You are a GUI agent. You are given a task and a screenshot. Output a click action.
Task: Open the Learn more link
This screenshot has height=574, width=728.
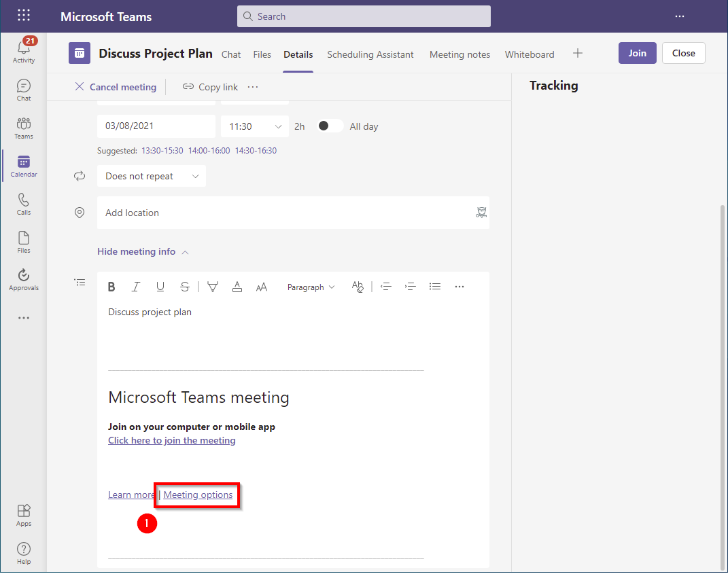point(131,495)
